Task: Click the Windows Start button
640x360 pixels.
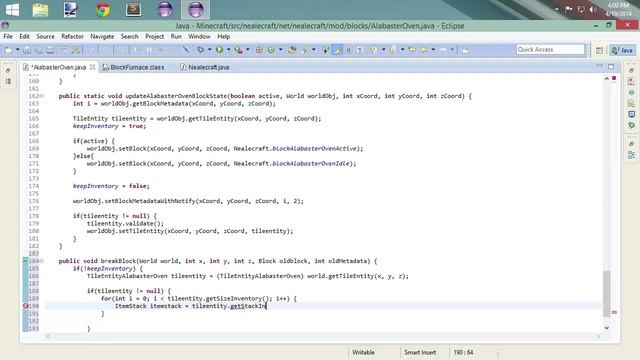Action: pyautogui.click(x=12, y=10)
